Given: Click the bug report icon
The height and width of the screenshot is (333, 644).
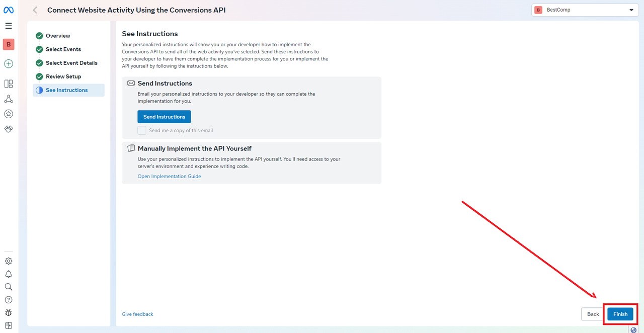Looking at the screenshot, I should point(9,312).
